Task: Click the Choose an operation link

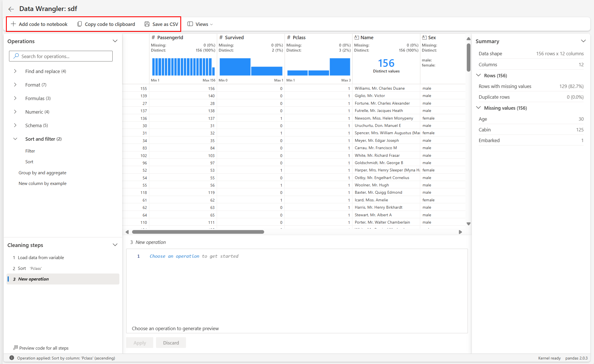Action: point(174,256)
